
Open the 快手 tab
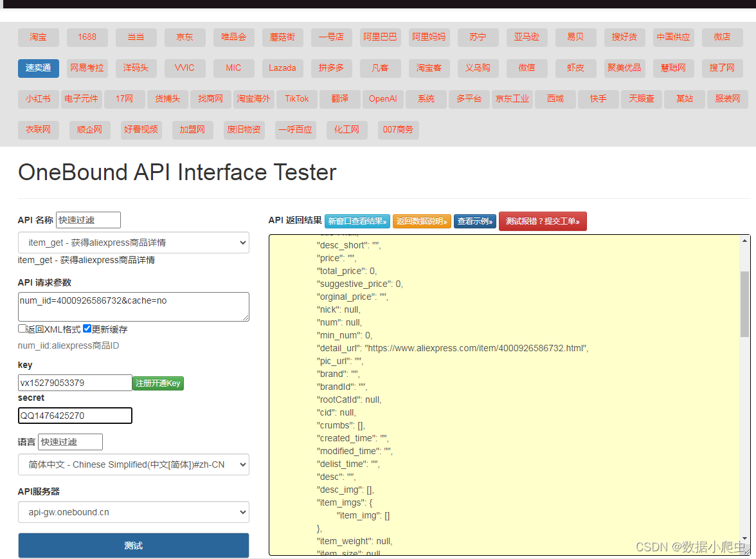pyautogui.click(x=598, y=99)
